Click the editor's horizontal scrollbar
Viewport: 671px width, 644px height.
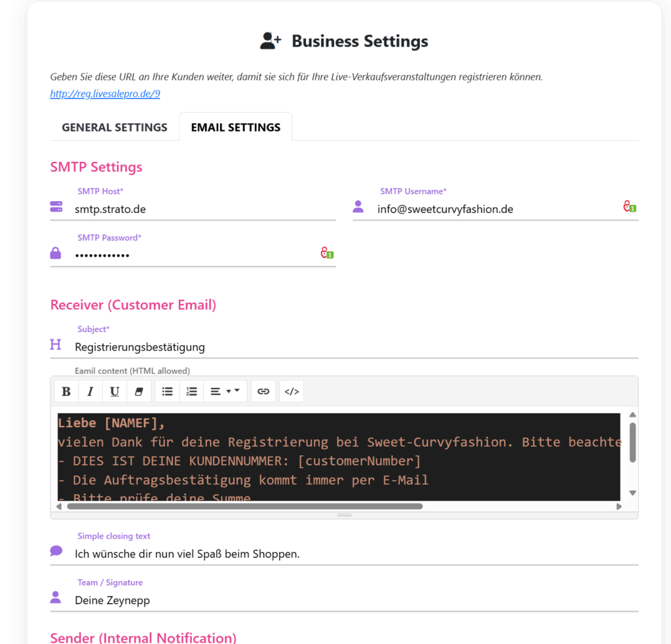click(x=244, y=506)
